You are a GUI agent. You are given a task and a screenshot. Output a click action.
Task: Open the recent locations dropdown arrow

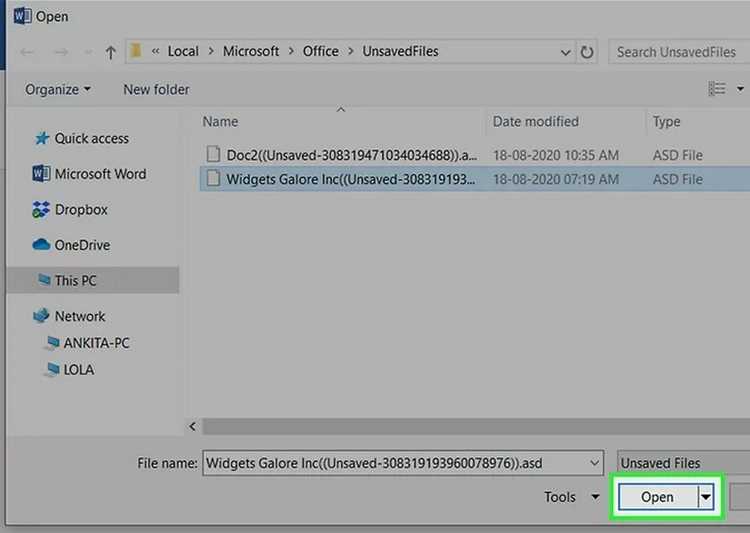coord(88,52)
